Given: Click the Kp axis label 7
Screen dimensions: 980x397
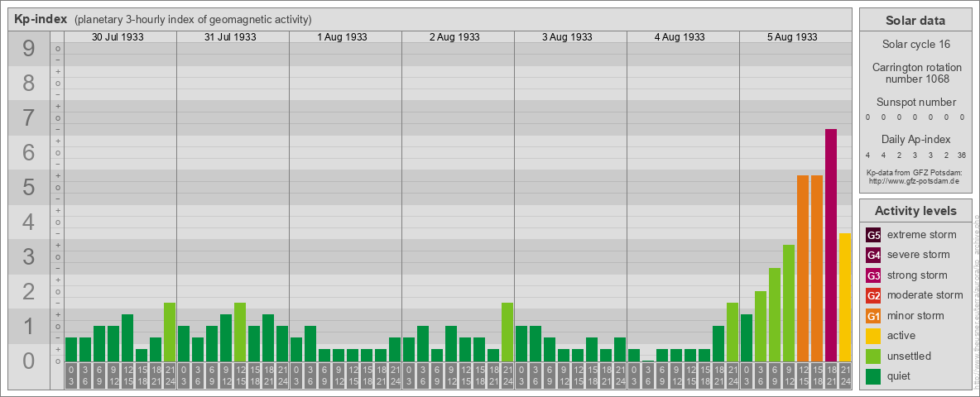Looking at the screenshot, I should (x=28, y=118).
